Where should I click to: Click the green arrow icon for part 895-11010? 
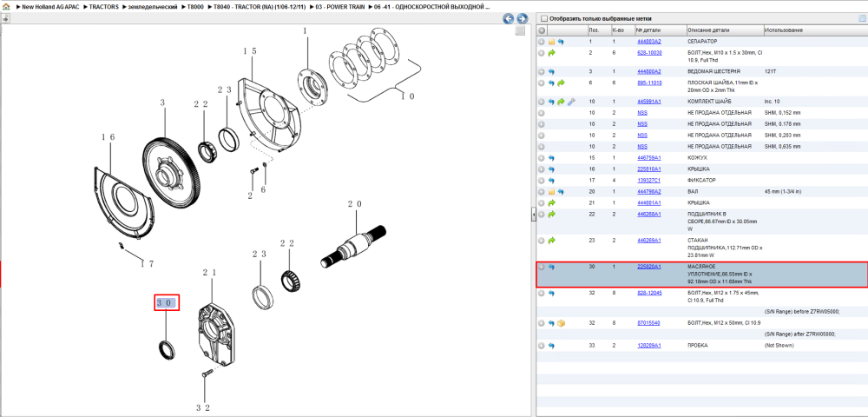pos(561,83)
